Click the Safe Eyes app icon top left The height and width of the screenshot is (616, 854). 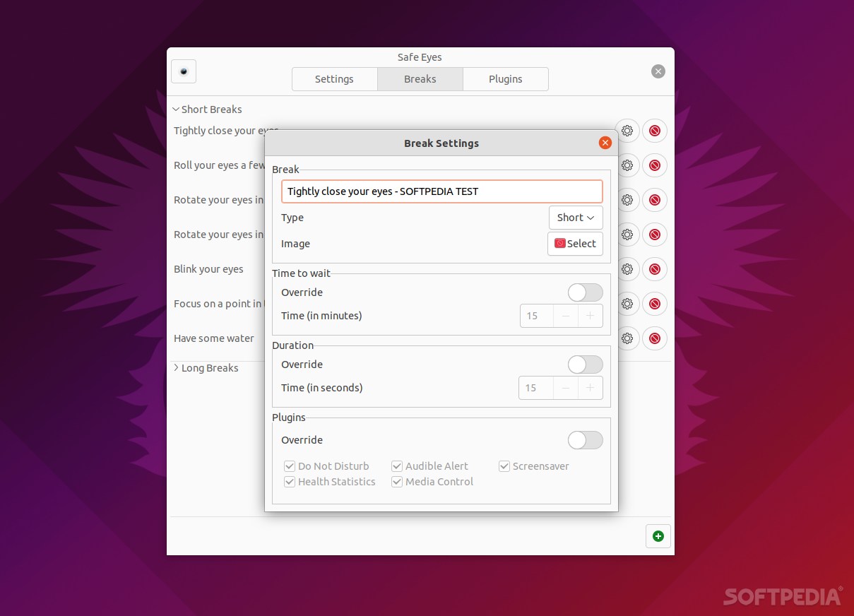pos(183,71)
